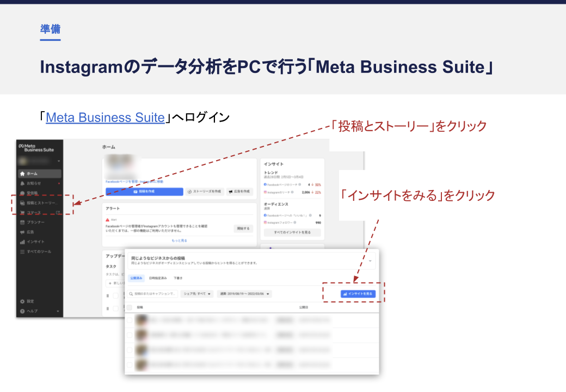Expand the ヘルプ dropdown arrow
Image resolution: width=566 pixels, height=392 pixels.
click(58, 311)
